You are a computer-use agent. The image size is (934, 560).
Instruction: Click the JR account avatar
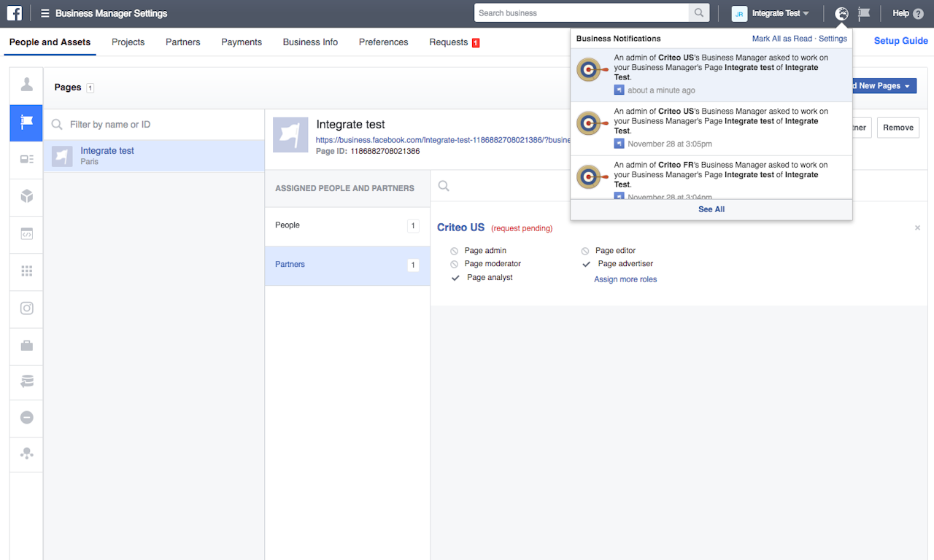(x=739, y=14)
